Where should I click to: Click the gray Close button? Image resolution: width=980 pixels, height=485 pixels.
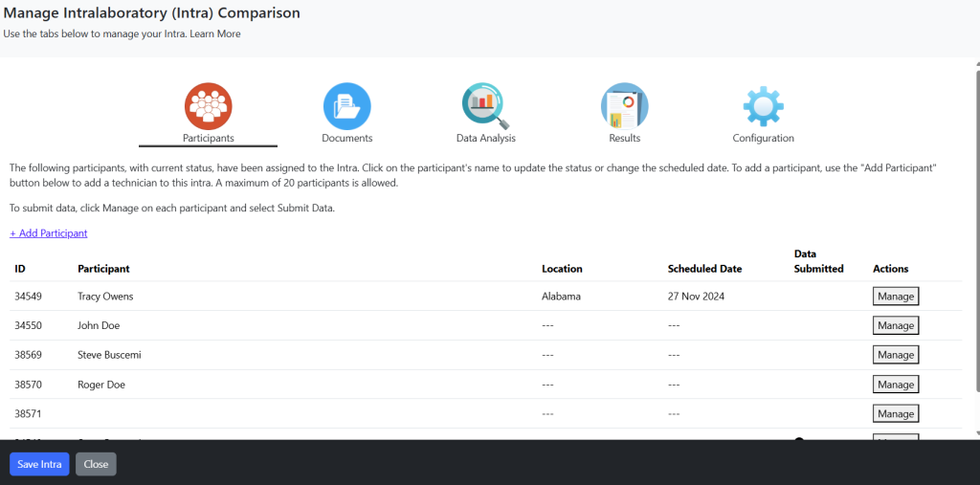click(x=97, y=464)
